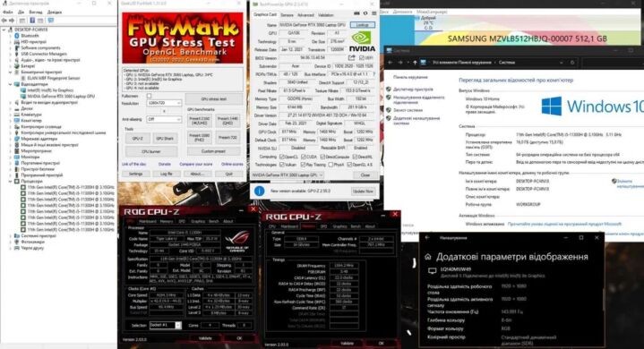Toggle the PhysX checkbox in GPU-Z

click(x=331, y=165)
